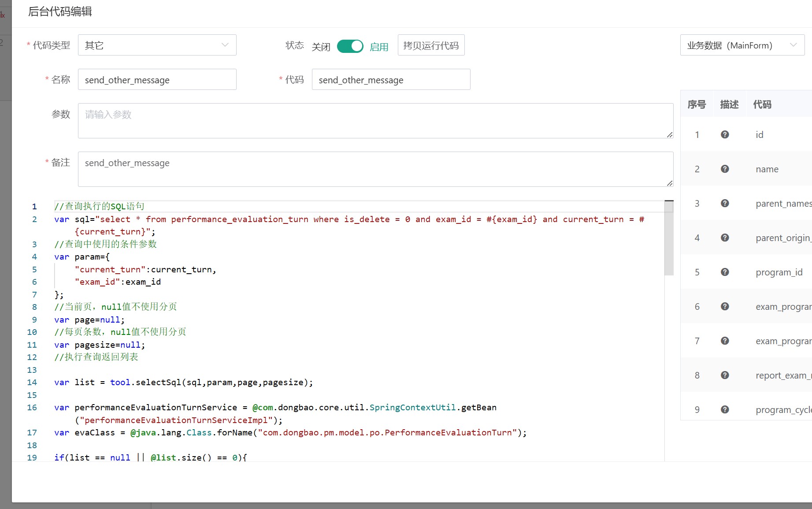Open the 代码类型 dropdown showing 其它
The height and width of the screenshot is (509, 812).
157,45
